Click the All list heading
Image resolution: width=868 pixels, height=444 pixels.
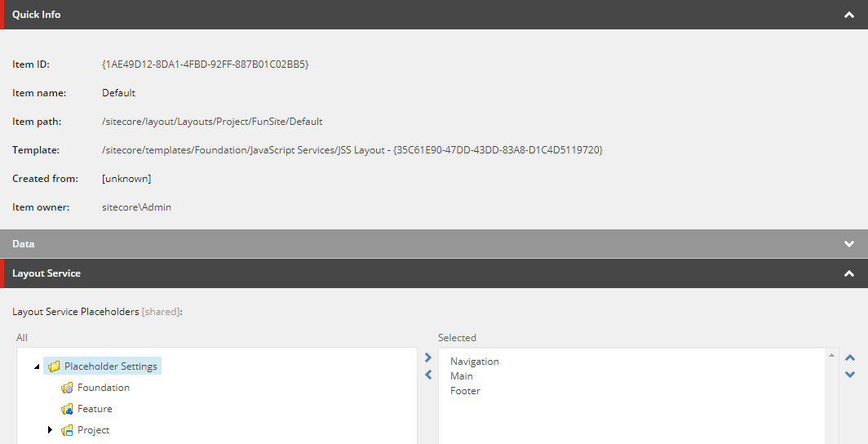click(21, 338)
